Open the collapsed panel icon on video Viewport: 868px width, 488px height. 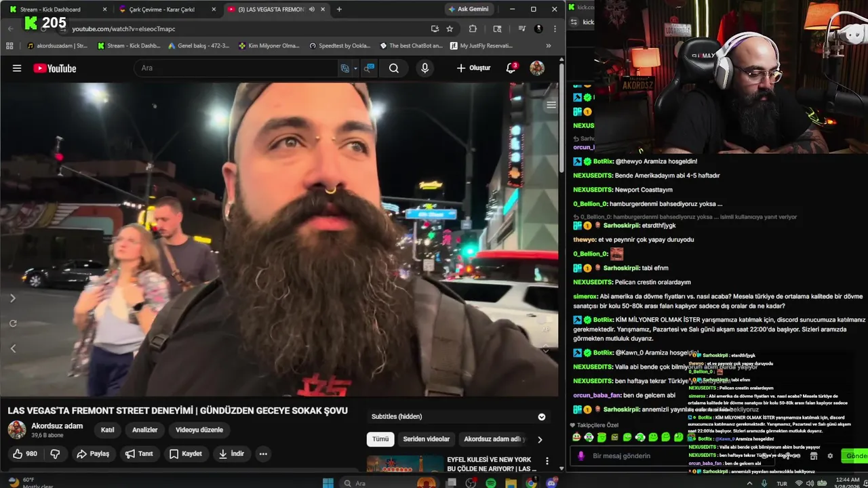[x=551, y=104]
